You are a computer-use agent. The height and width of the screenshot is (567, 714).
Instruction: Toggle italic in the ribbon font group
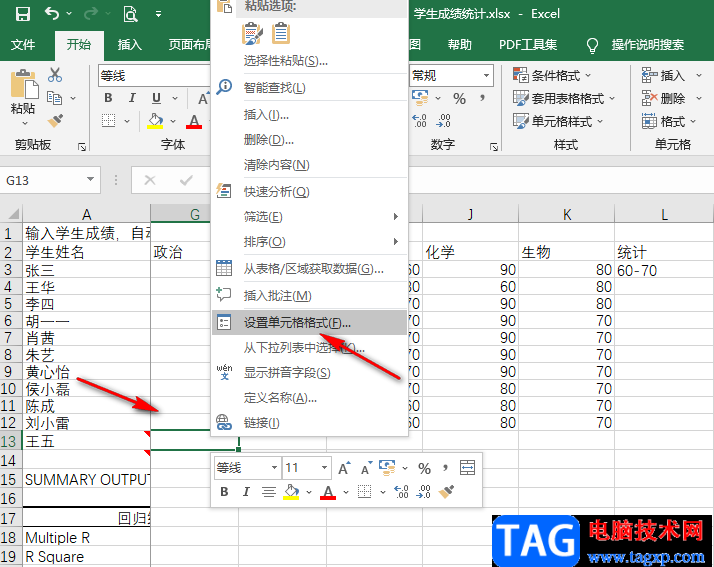pyautogui.click(x=132, y=97)
